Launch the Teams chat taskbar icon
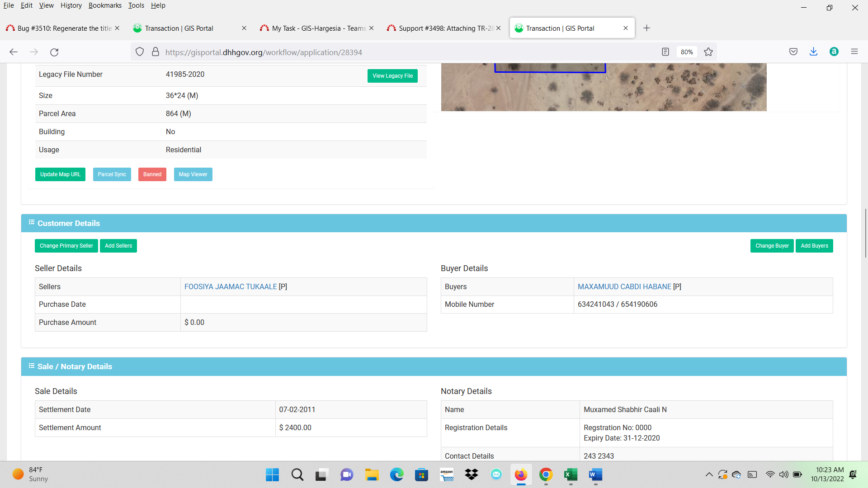 tap(347, 474)
